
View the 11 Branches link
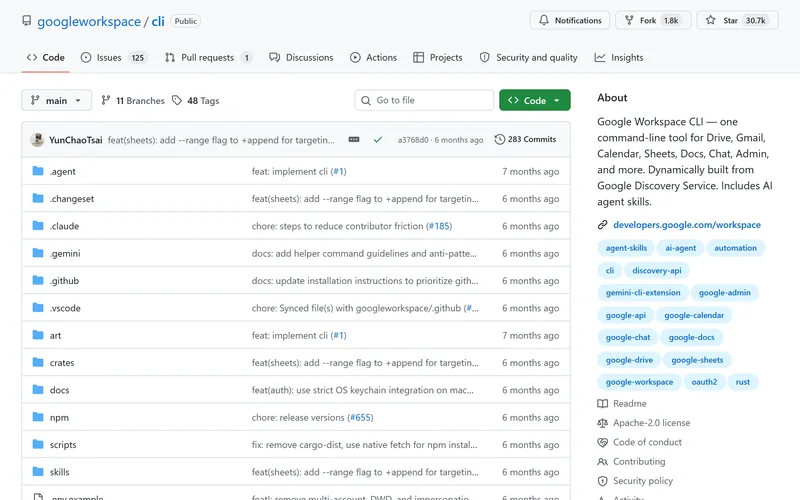click(x=133, y=101)
